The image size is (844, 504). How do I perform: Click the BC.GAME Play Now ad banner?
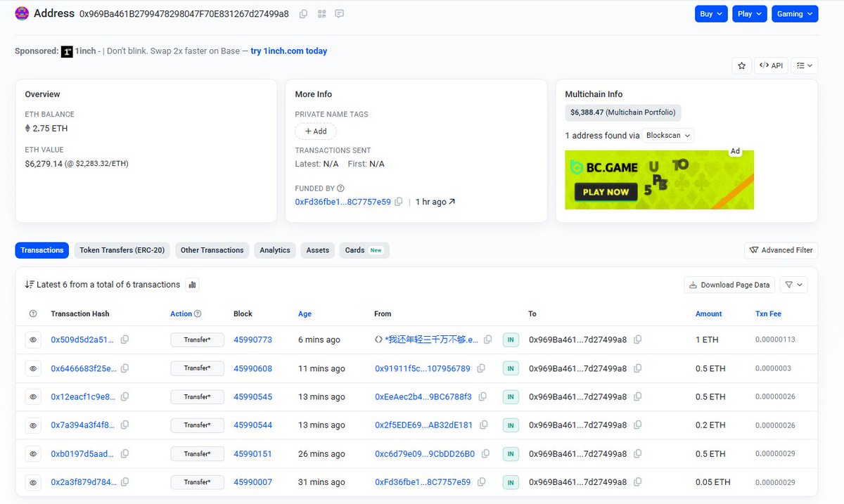point(659,180)
